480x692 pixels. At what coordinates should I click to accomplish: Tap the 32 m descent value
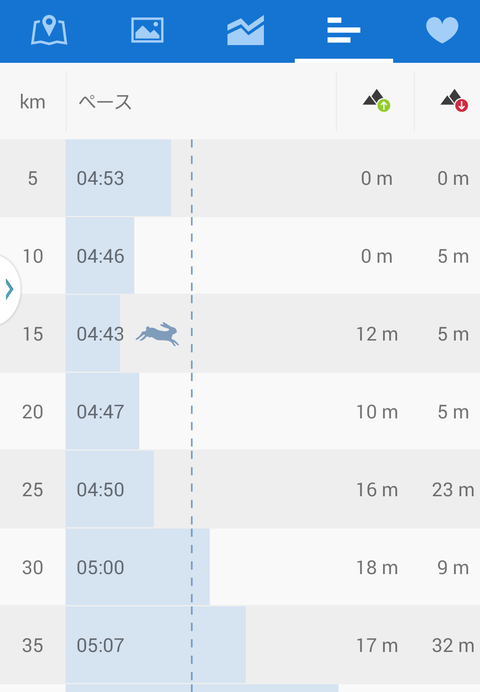453,645
